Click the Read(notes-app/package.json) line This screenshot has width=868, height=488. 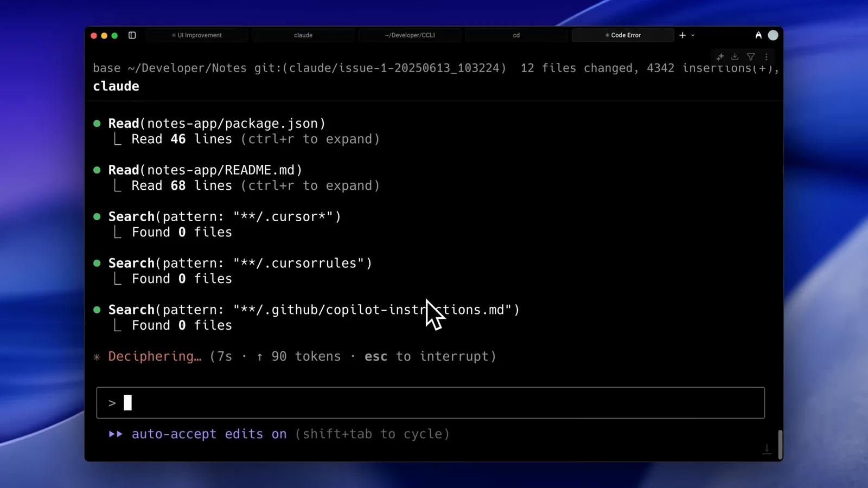click(x=217, y=124)
